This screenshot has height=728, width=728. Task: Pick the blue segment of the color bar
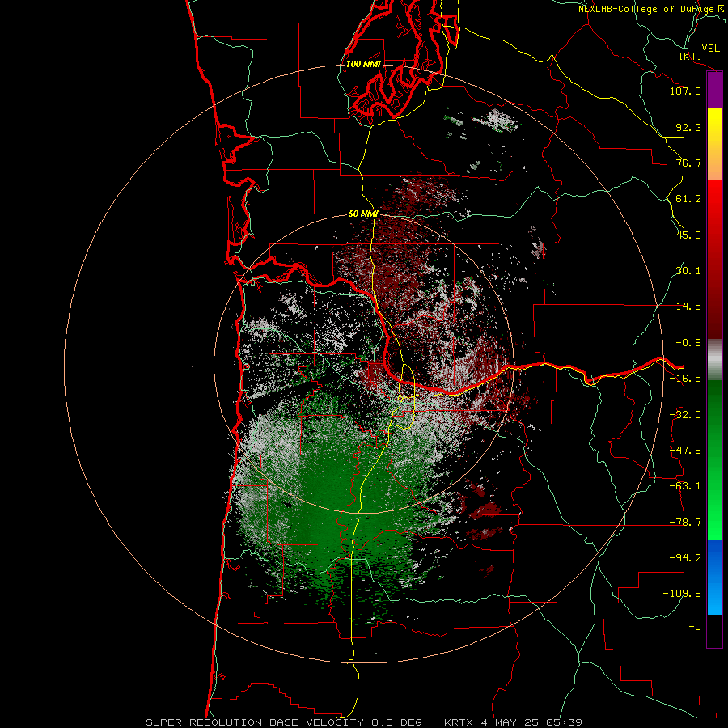714,577
